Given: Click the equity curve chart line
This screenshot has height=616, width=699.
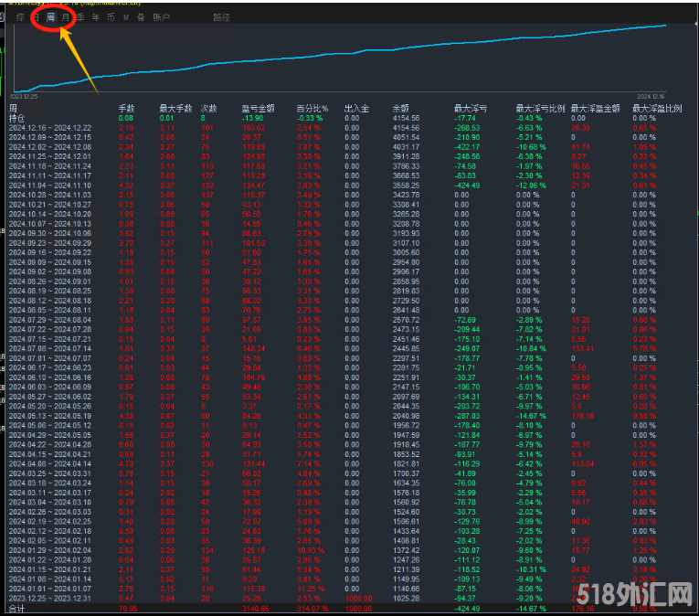Looking at the screenshot, I should (x=339, y=54).
